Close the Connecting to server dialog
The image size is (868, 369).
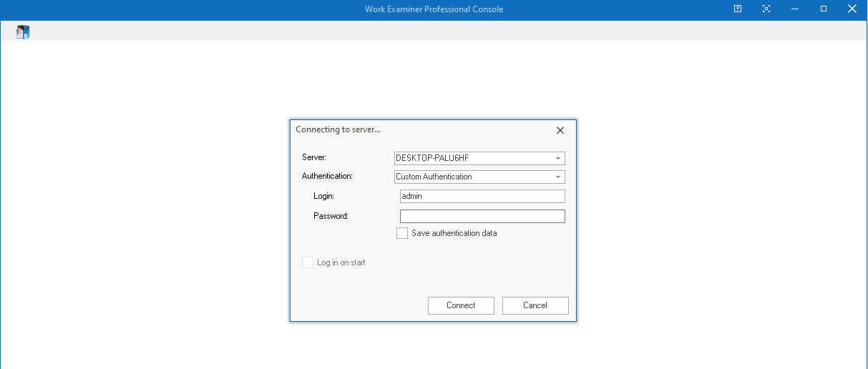[x=560, y=130]
